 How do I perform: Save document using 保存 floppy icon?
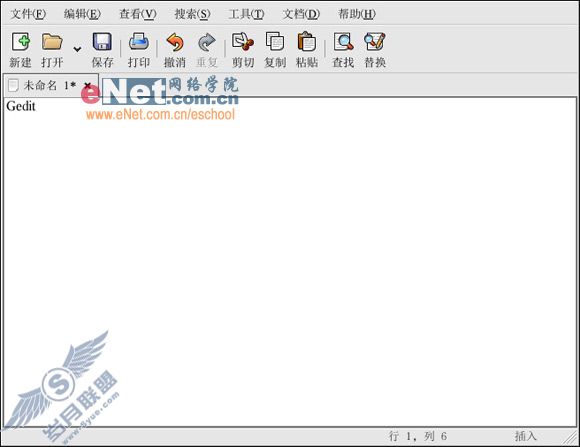coord(102,41)
